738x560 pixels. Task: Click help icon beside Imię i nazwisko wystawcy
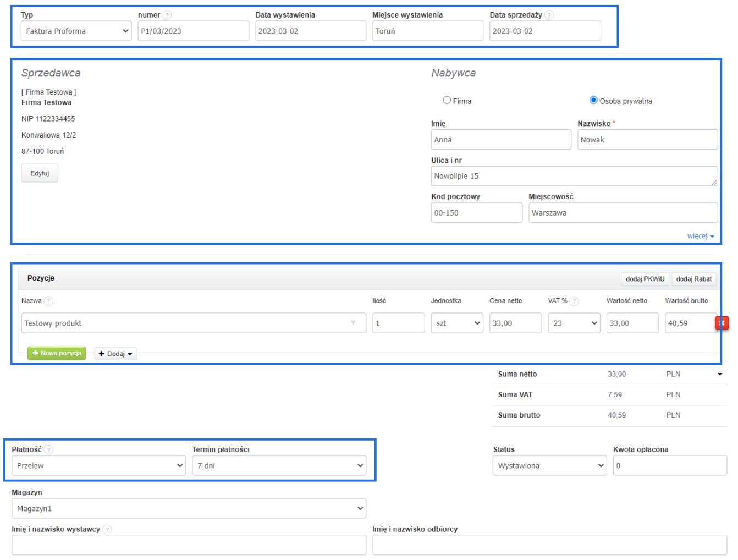click(107, 529)
